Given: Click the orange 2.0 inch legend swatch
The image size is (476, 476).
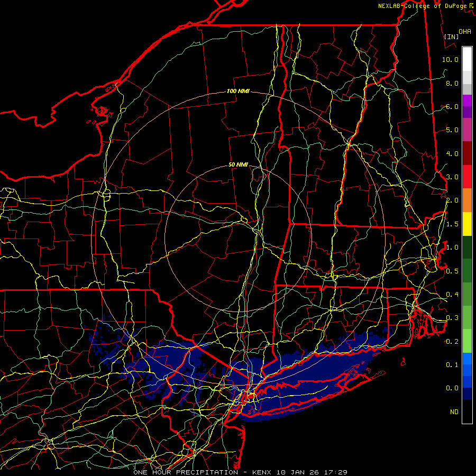Looking at the screenshot, I should [x=467, y=200].
